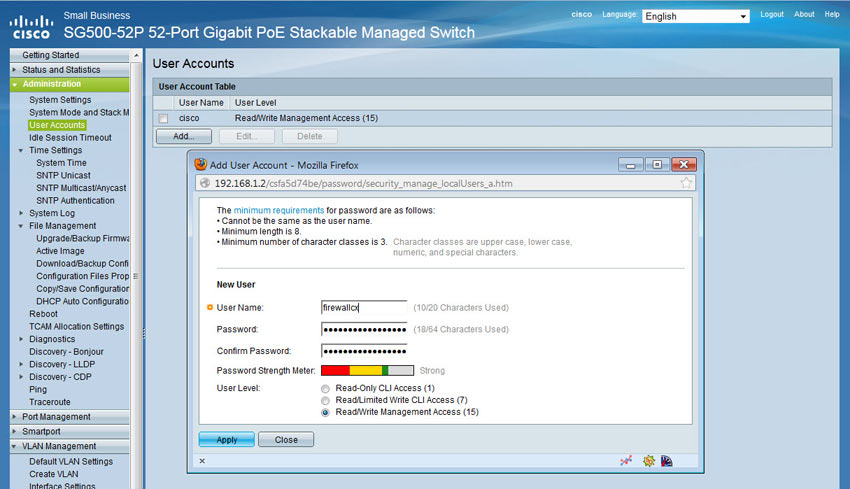Click the Password Strength Meter bar
This screenshot has width=850, height=489.
point(368,371)
